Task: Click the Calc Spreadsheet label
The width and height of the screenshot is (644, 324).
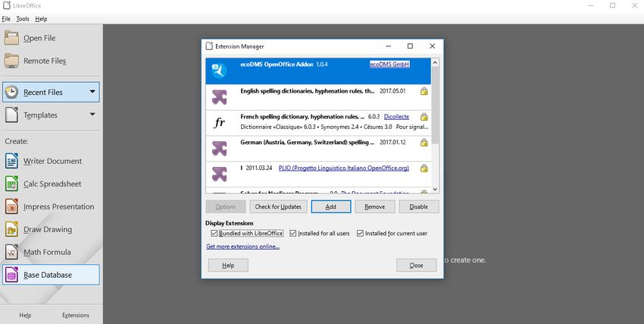Action: (x=52, y=184)
